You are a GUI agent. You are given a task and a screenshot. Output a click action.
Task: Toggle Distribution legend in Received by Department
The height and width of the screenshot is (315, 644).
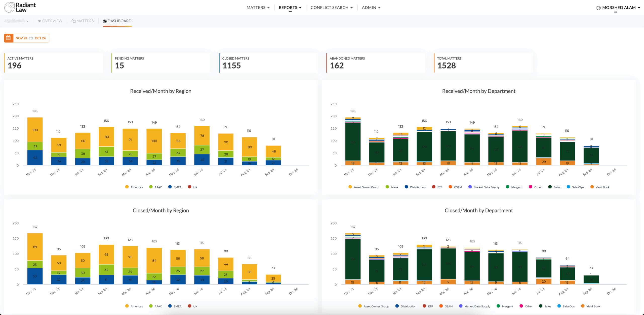(415, 187)
